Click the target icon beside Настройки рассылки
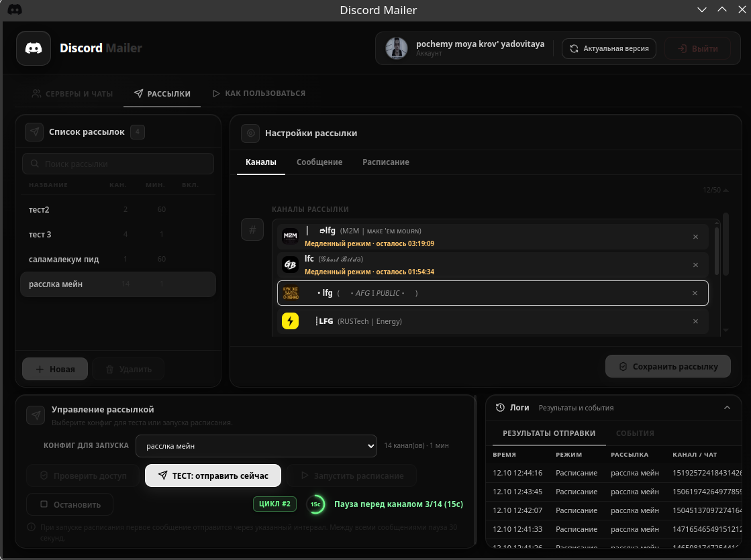 (x=250, y=133)
